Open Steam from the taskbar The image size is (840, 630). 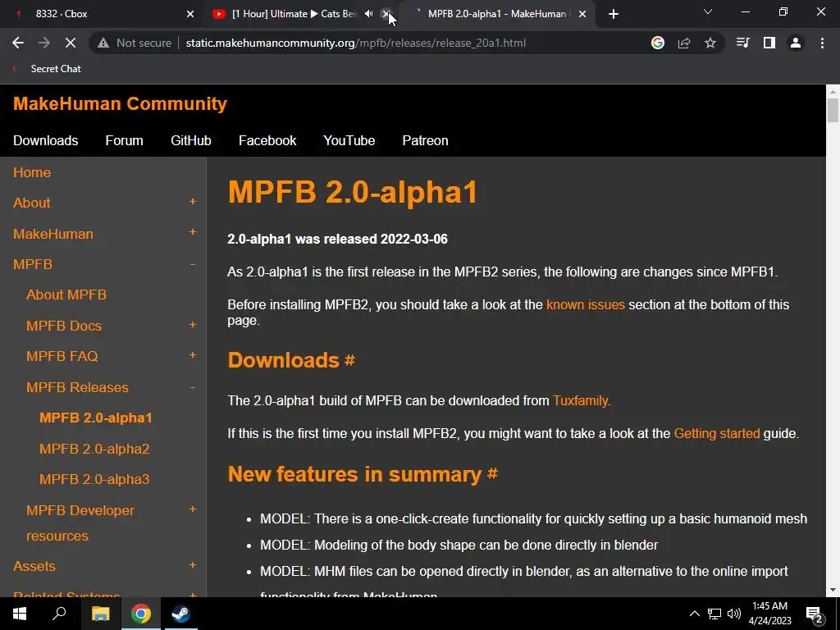[x=180, y=614]
